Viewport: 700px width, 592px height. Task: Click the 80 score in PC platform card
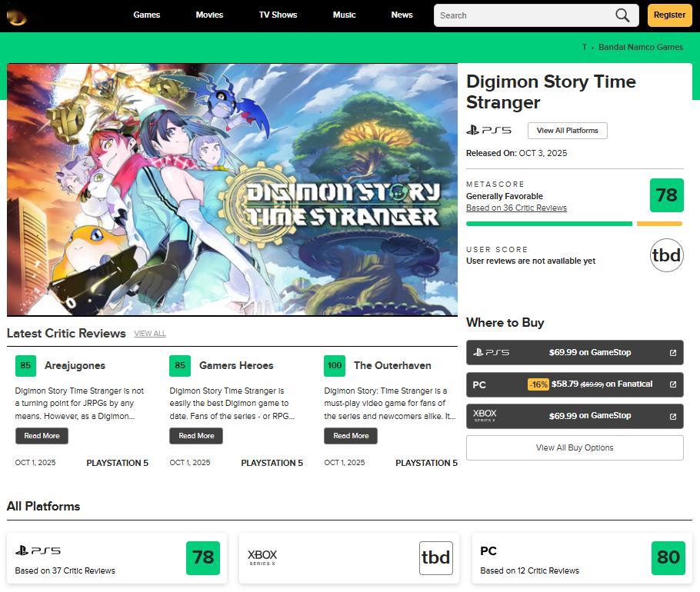click(668, 557)
